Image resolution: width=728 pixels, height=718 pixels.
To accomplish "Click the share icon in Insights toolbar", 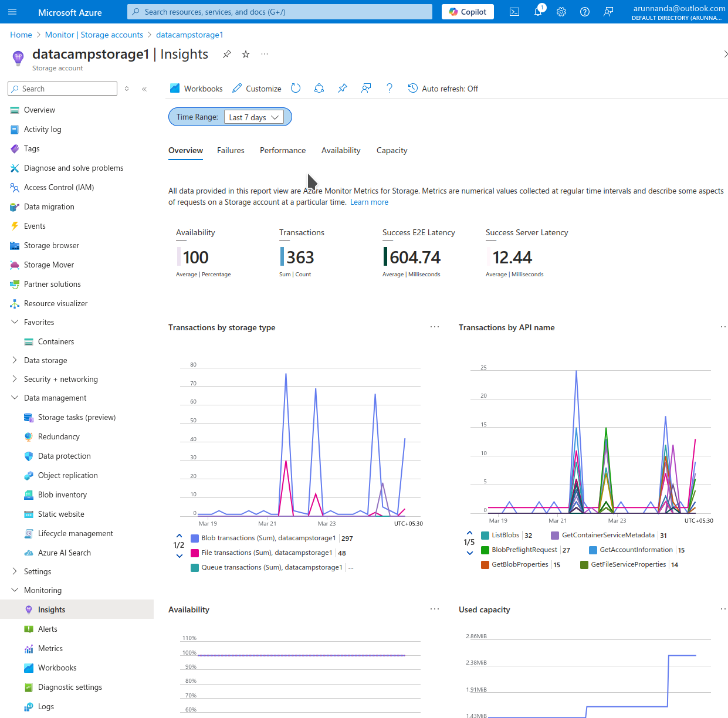I will click(x=319, y=88).
